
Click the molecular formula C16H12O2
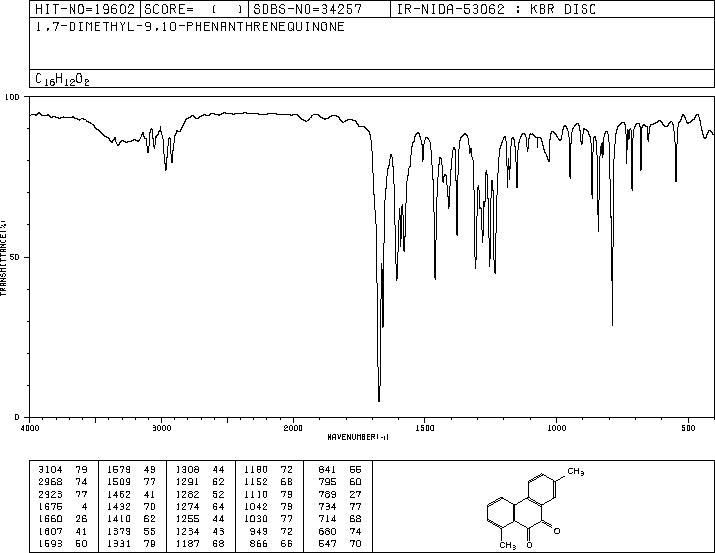coord(62,79)
